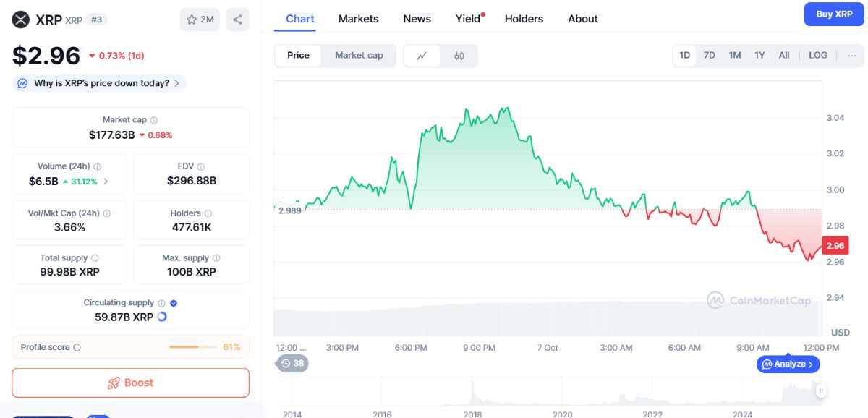Expand Why is XRP's price down today
The image size is (868, 418).
(x=99, y=83)
